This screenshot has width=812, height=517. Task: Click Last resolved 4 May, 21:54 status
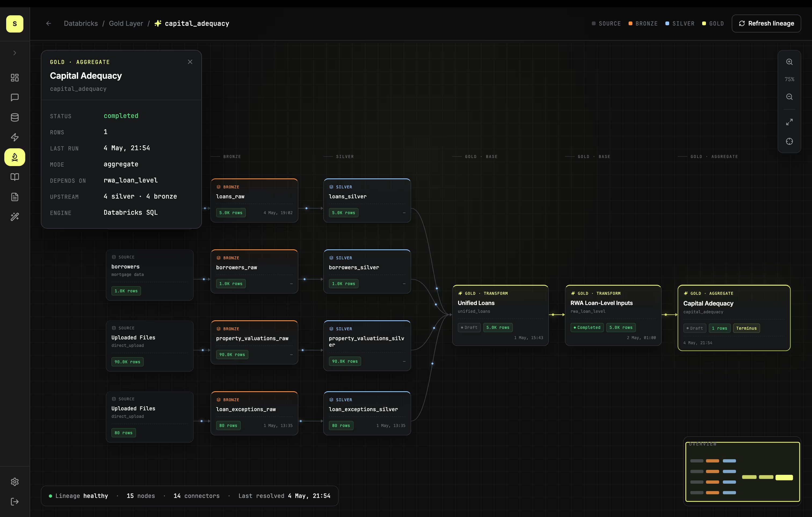(284, 496)
